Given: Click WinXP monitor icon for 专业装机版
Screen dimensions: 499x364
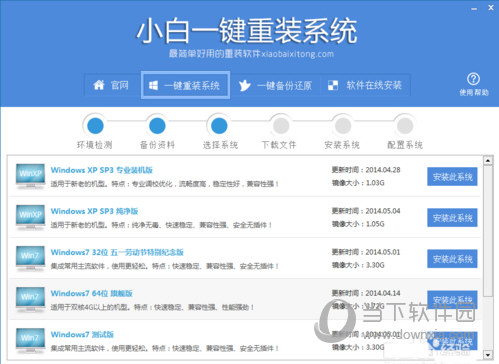Looking at the screenshot, I should (x=30, y=176).
